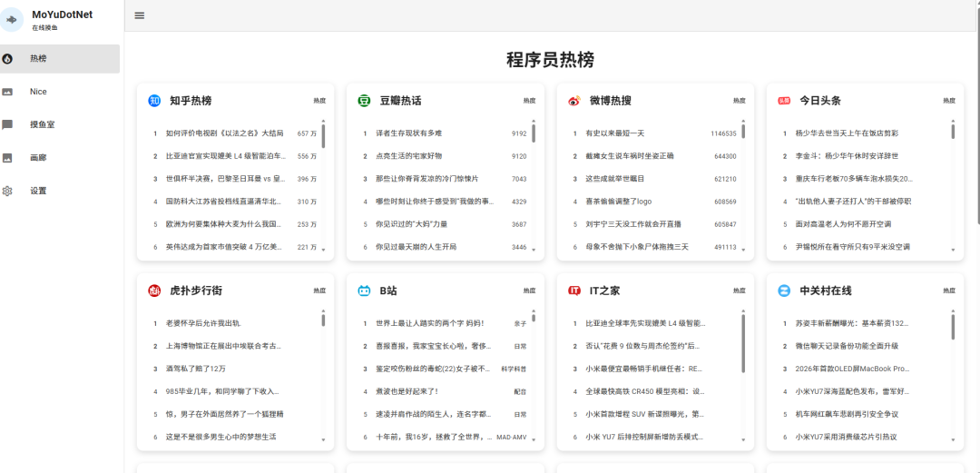Image resolution: width=980 pixels, height=473 pixels.
Task: Click scroll-up arrow in 知乎热榜 list
Action: point(323,121)
